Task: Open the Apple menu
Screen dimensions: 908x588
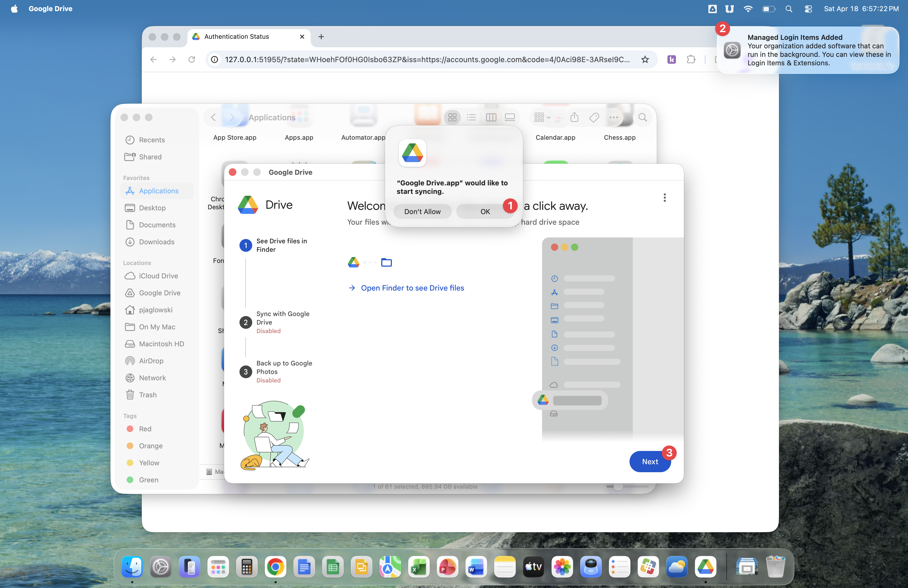Action: click(14, 9)
